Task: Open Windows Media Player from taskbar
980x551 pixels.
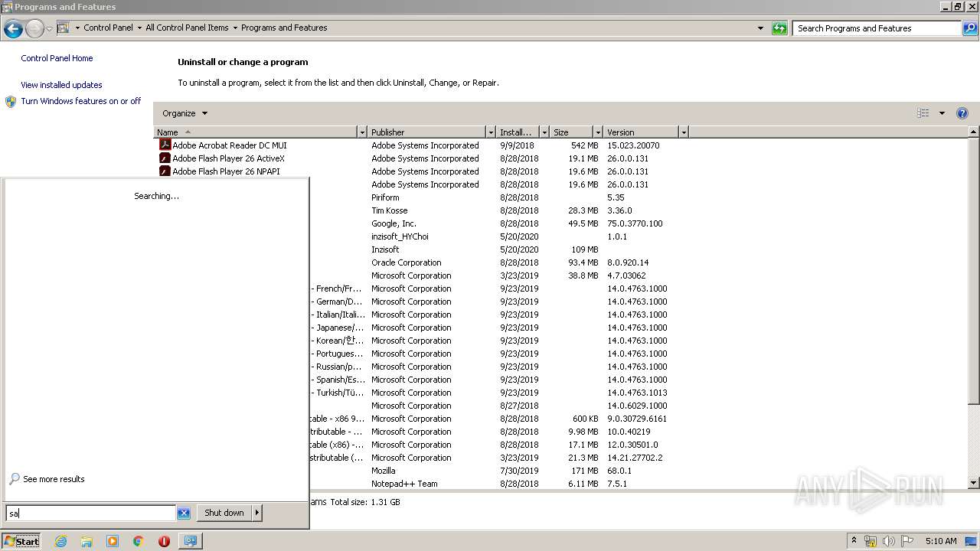Action: tap(113, 541)
